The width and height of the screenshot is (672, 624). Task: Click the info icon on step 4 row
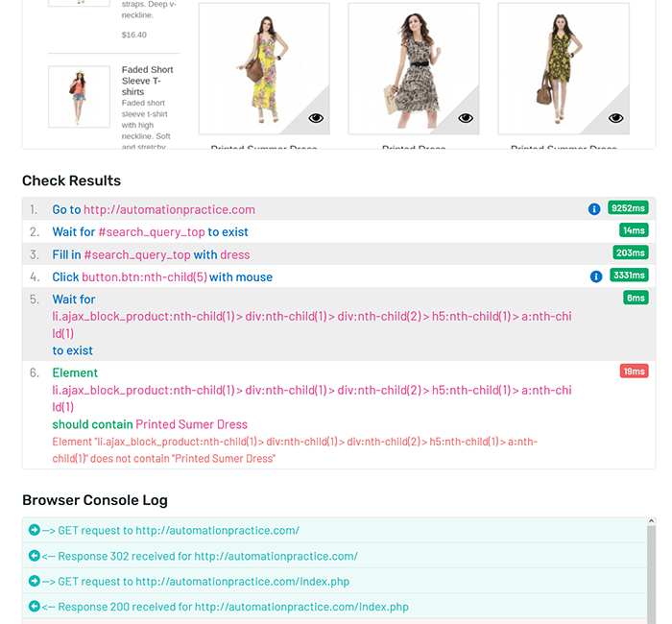(596, 276)
